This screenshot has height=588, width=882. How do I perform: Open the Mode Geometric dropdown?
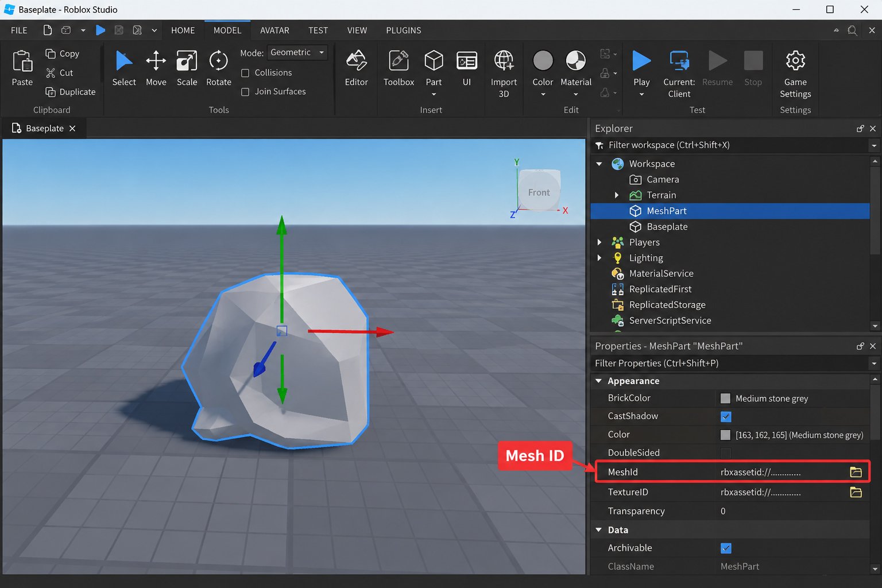297,52
